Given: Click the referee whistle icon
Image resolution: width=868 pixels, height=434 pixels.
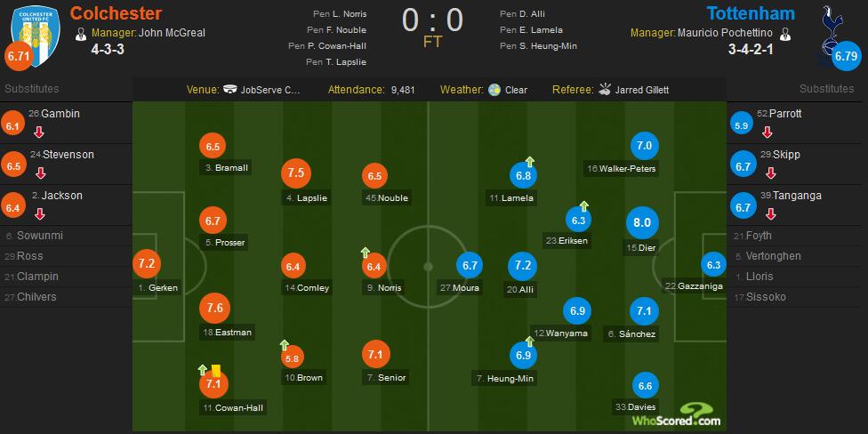Looking at the screenshot, I should pyautogui.click(x=604, y=89).
